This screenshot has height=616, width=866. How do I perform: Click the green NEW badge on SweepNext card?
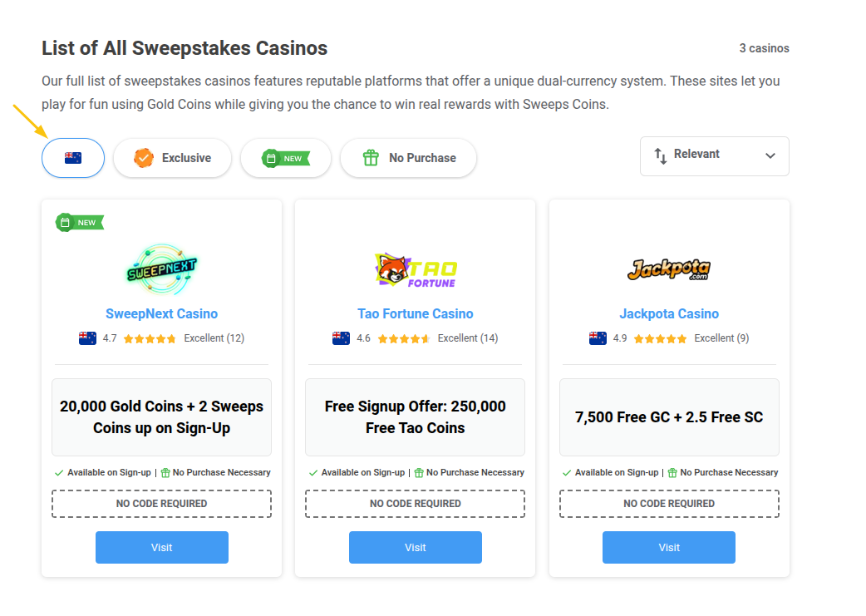79,222
